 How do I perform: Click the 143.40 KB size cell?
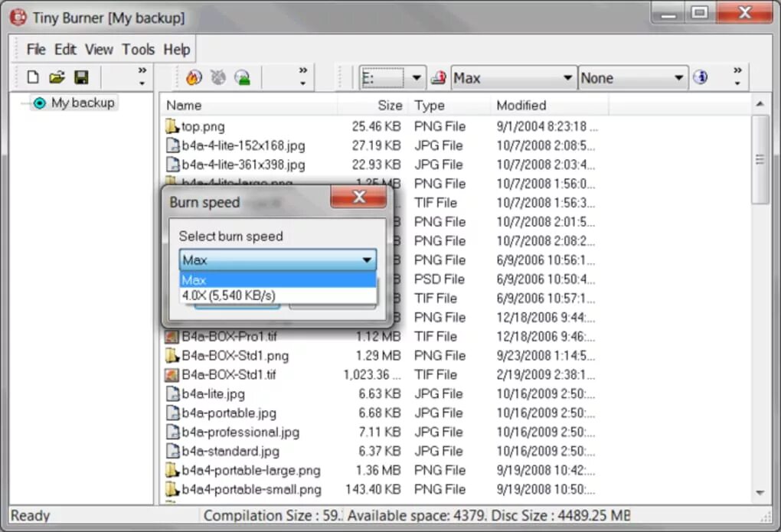tap(373, 490)
